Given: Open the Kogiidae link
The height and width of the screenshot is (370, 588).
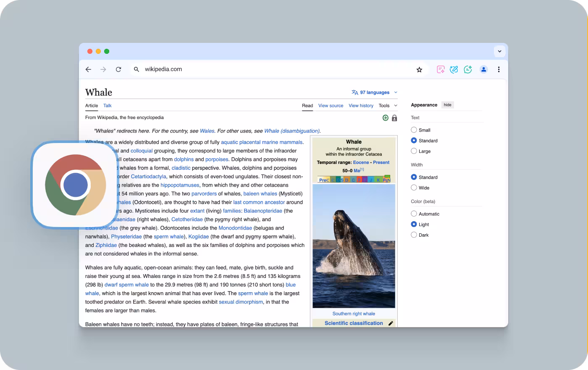Looking at the screenshot, I should (x=199, y=237).
